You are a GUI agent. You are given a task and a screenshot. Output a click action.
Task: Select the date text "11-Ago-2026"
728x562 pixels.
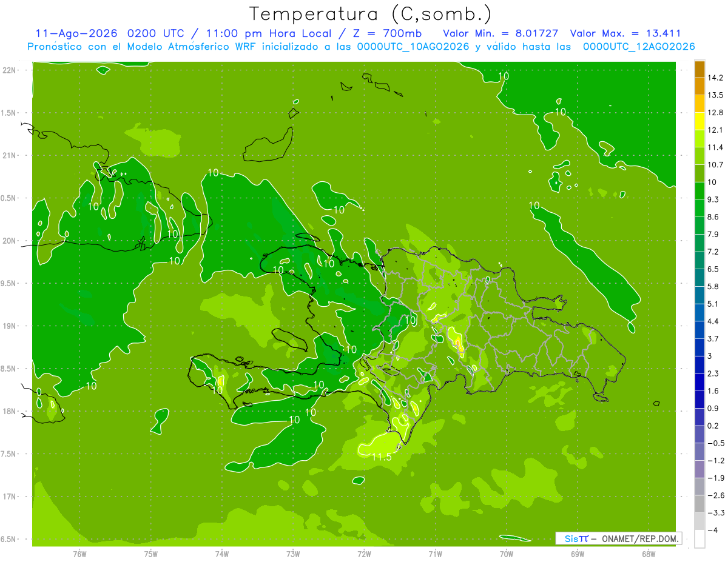coord(76,33)
